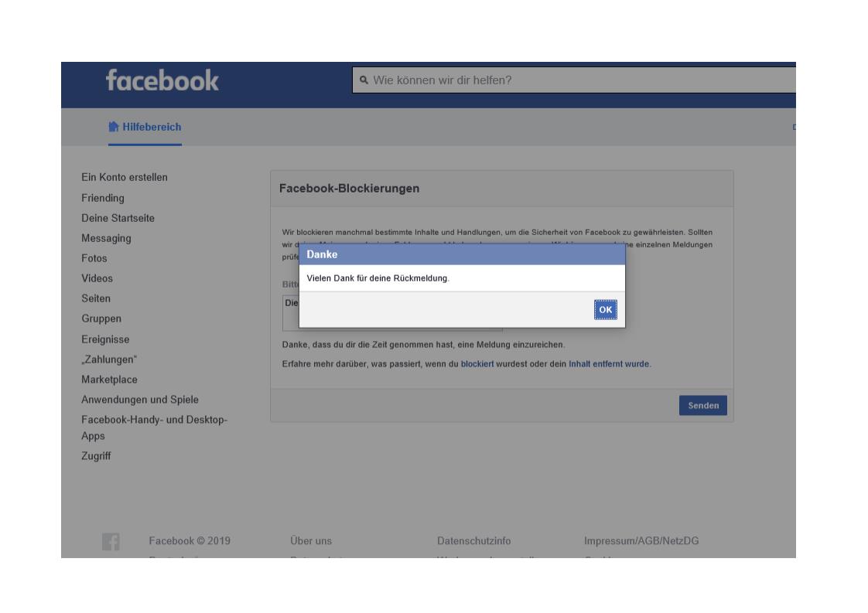Select 'Zugriff' in the sidebar

(97, 456)
